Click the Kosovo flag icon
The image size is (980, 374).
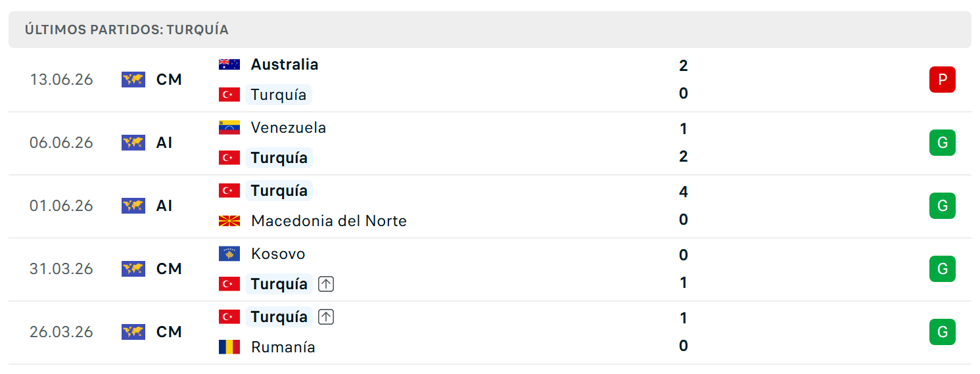tap(229, 254)
